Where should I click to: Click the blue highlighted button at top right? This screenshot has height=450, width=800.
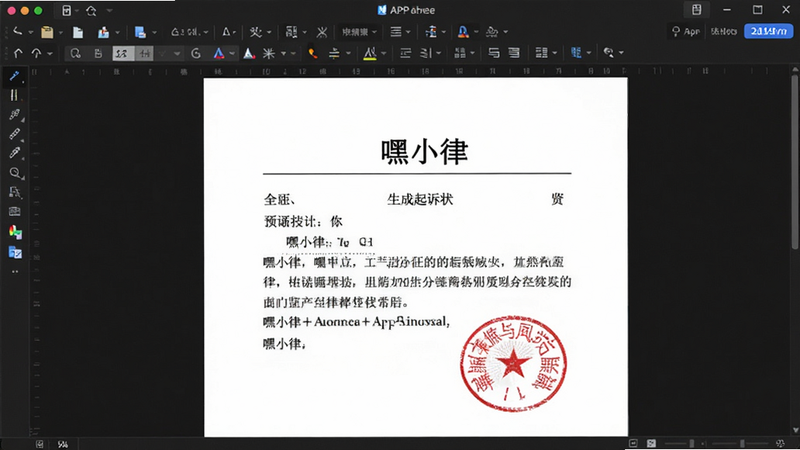pyautogui.click(x=769, y=32)
